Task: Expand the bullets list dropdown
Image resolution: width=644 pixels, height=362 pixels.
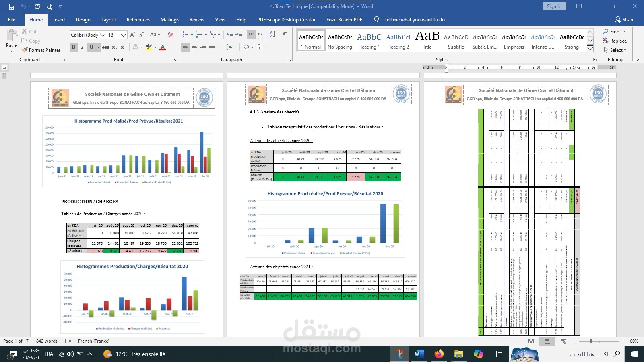Action: 192,35
